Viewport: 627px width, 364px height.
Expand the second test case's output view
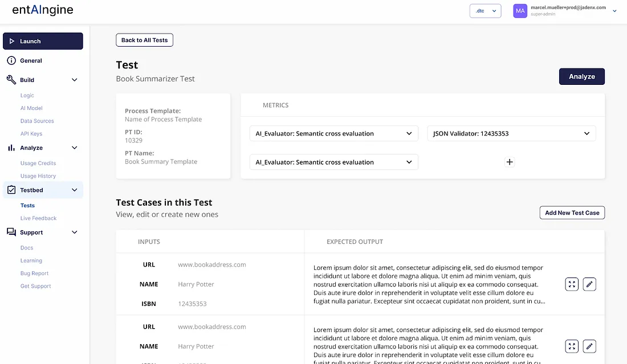(572, 346)
